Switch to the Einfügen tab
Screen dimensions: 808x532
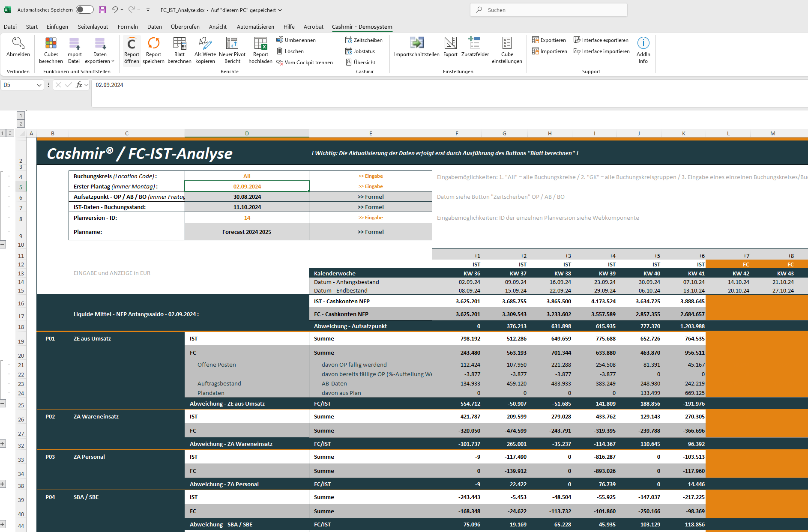click(x=57, y=27)
